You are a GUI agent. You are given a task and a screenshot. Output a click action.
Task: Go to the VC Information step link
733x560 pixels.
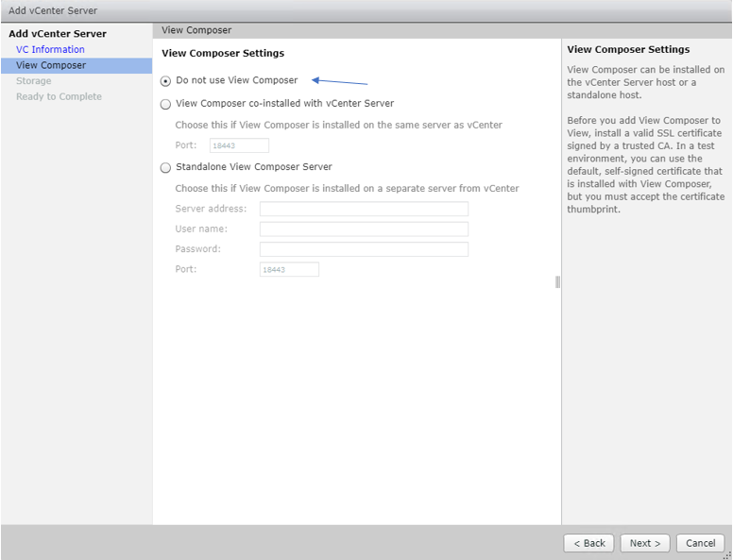tap(50, 49)
